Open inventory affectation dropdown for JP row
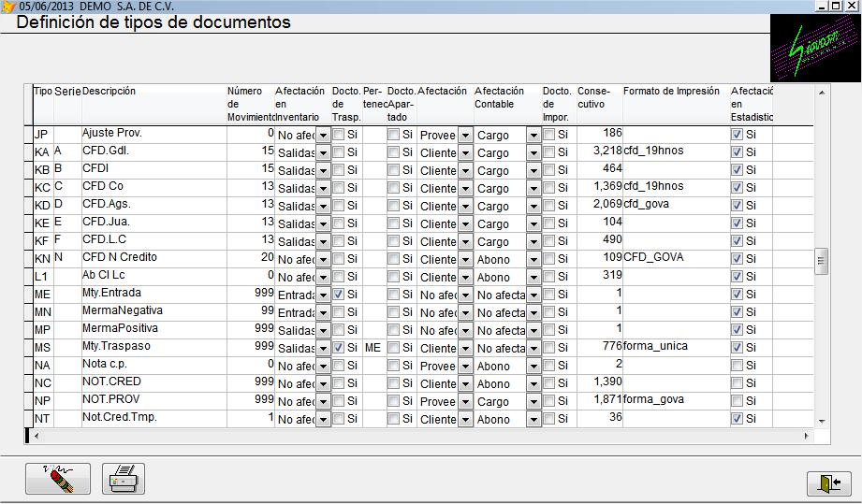Image resolution: width=862 pixels, height=504 pixels. [323, 135]
